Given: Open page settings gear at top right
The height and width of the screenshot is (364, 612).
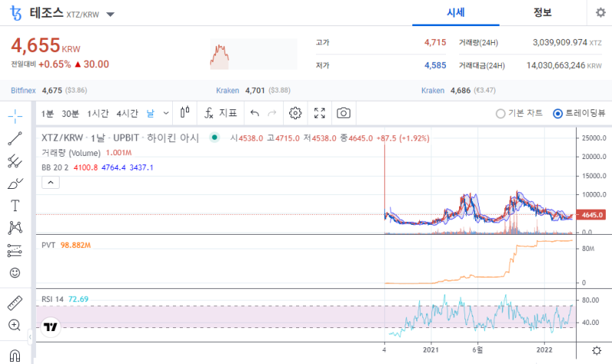Looking at the screenshot, I should (601, 13).
